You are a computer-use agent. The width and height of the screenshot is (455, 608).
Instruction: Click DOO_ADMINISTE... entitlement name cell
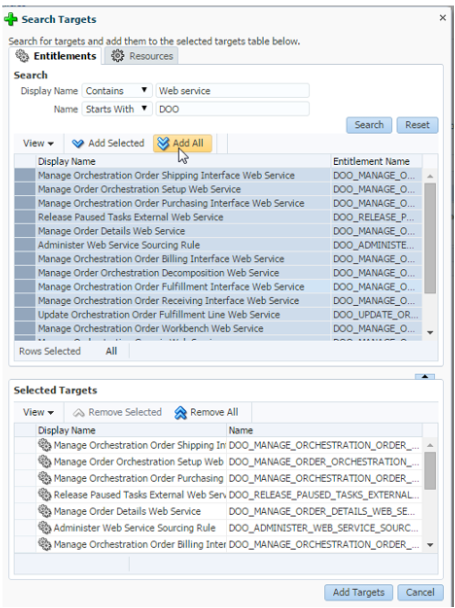(376, 245)
